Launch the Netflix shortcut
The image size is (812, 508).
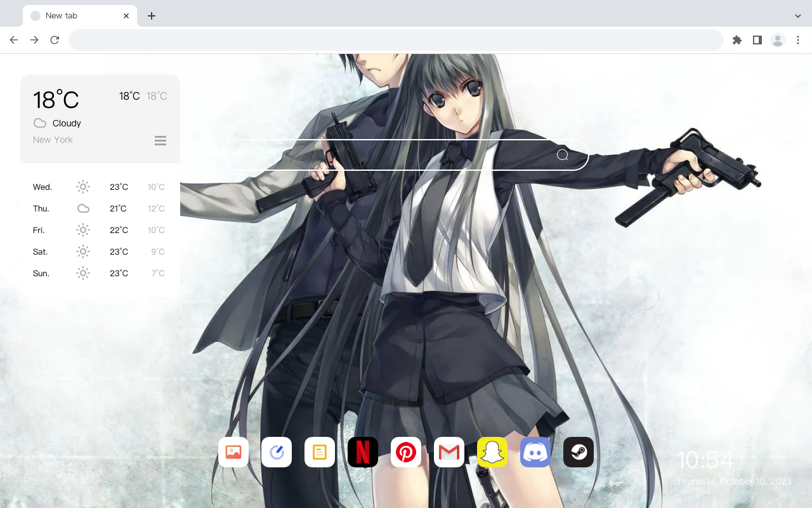coord(363,452)
